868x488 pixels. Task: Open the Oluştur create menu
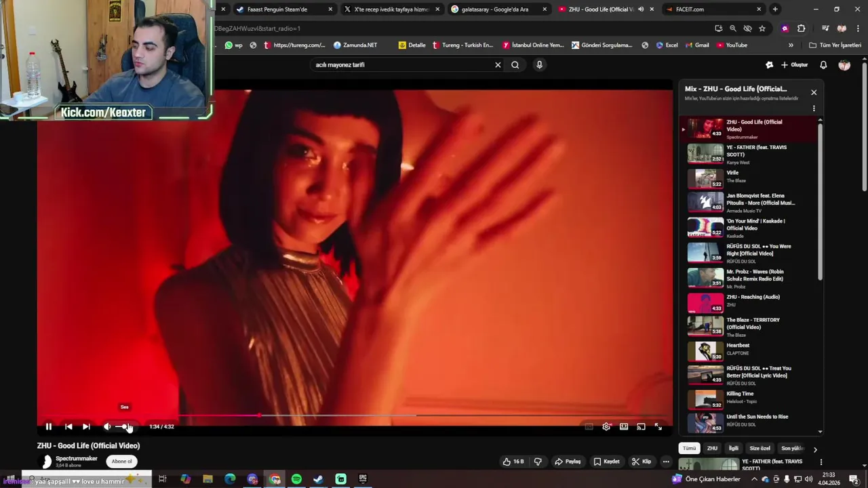pos(794,65)
